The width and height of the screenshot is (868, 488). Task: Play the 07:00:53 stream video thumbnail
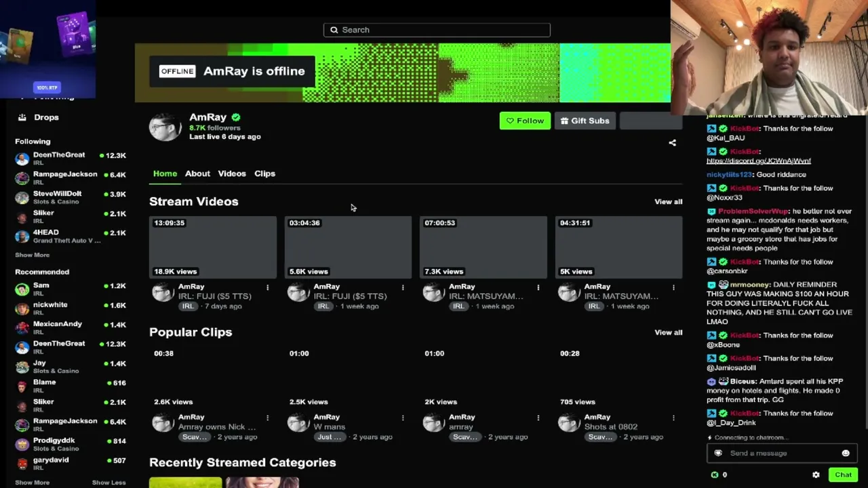coord(484,247)
